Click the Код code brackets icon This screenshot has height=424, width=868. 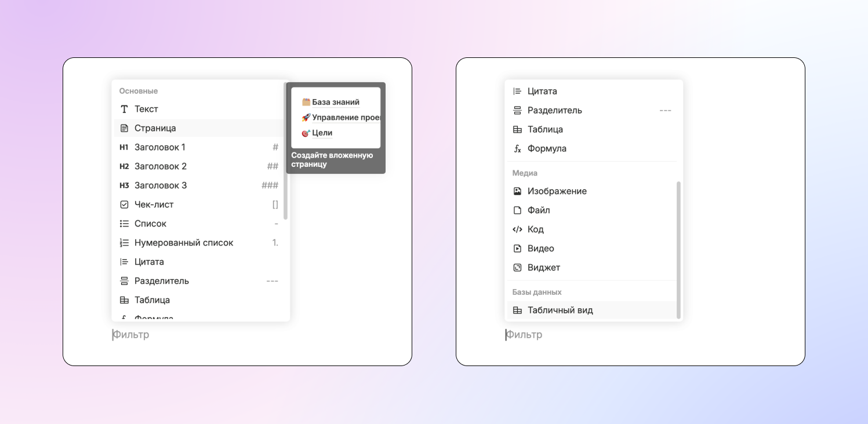coord(517,229)
